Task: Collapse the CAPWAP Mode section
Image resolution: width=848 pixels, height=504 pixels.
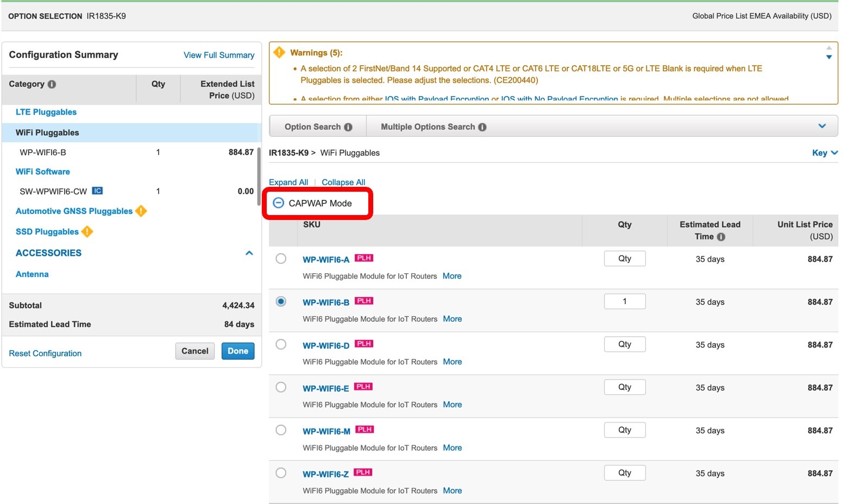Action: 279,203
